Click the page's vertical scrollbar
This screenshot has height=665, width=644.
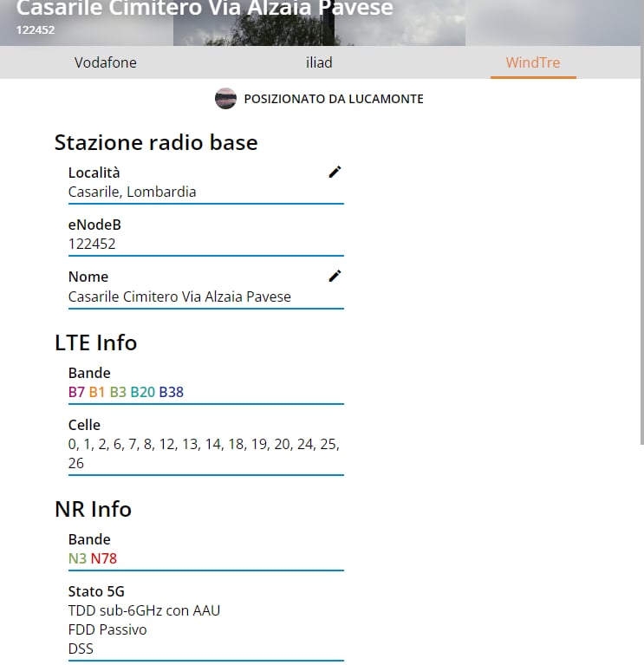coord(642,222)
